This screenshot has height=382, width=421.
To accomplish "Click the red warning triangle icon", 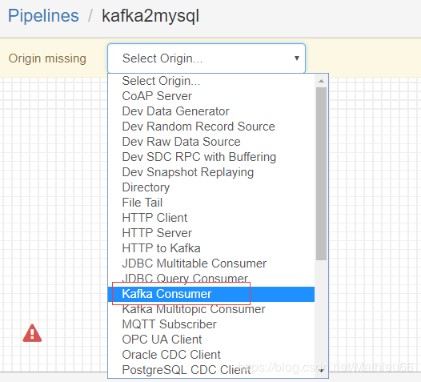I will click(x=32, y=333).
